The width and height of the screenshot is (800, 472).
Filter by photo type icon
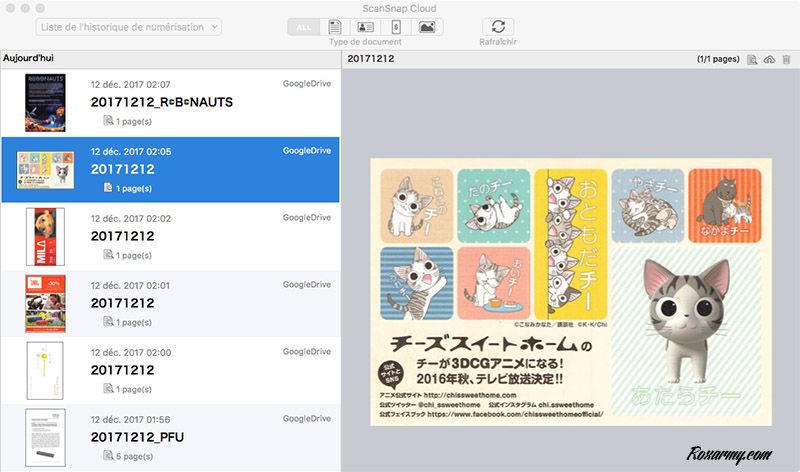427,27
